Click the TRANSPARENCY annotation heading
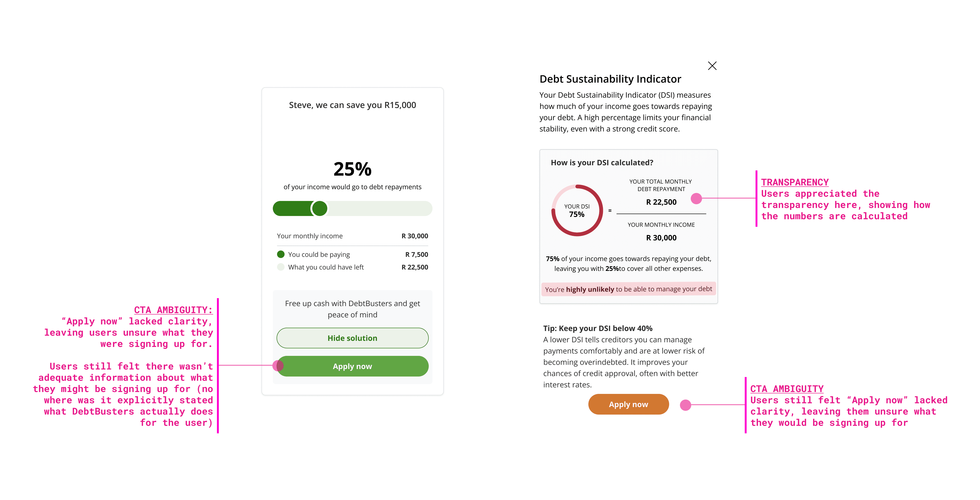 [794, 182]
